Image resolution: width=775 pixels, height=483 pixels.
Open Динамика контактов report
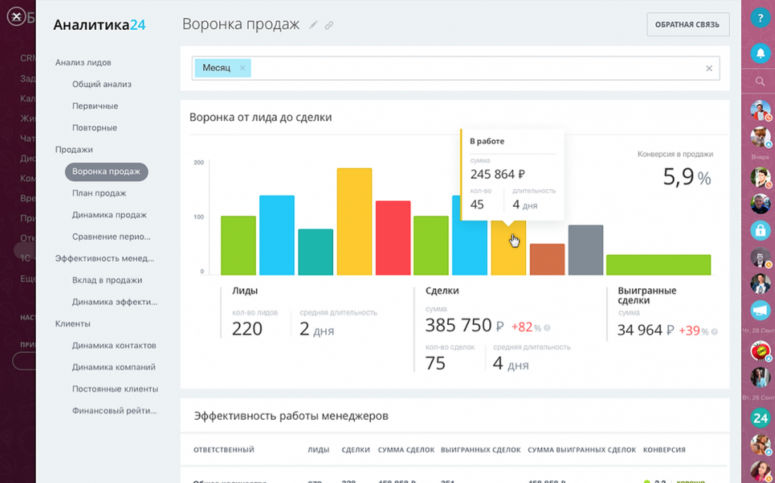tap(114, 345)
